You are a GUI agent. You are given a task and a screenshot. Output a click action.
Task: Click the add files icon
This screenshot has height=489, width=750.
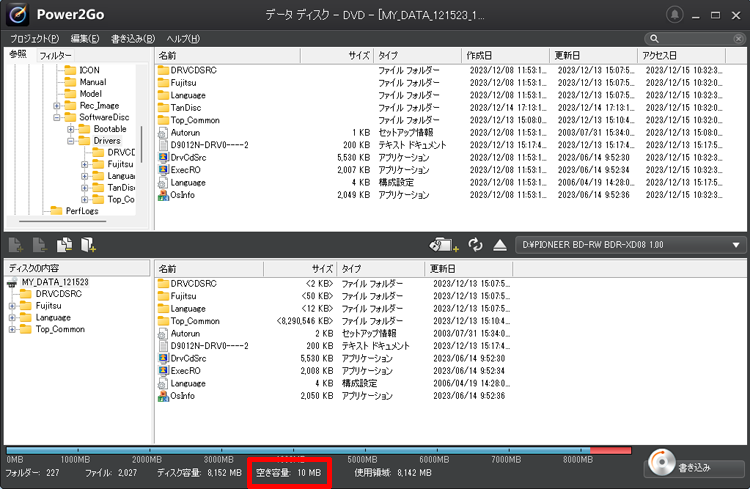[x=16, y=245]
